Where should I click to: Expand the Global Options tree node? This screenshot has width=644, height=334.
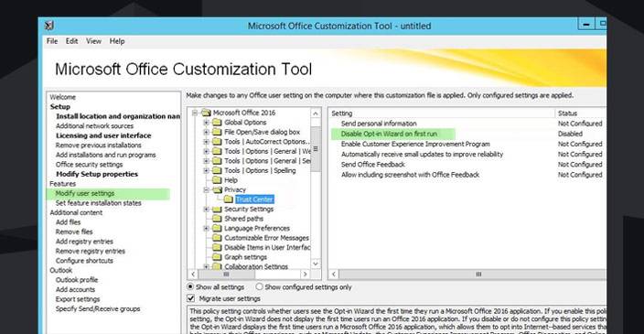point(207,123)
